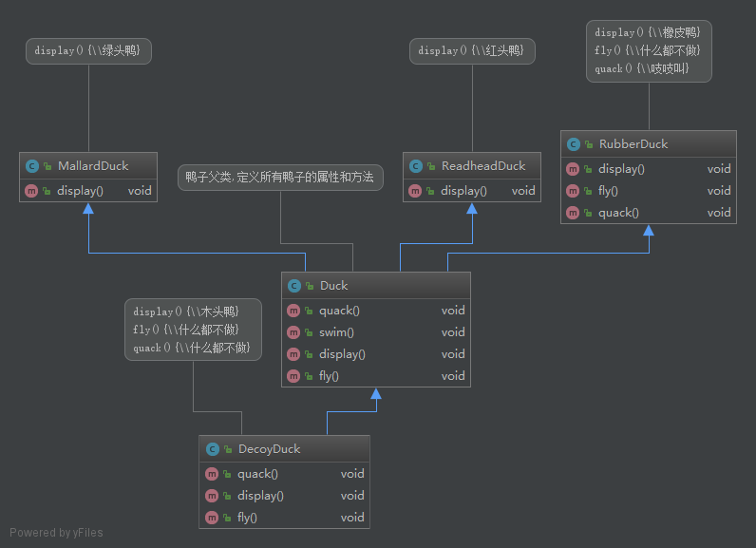This screenshot has height=548, width=756.
Task: Select Duck's display() method row
Action: point(342,354)
